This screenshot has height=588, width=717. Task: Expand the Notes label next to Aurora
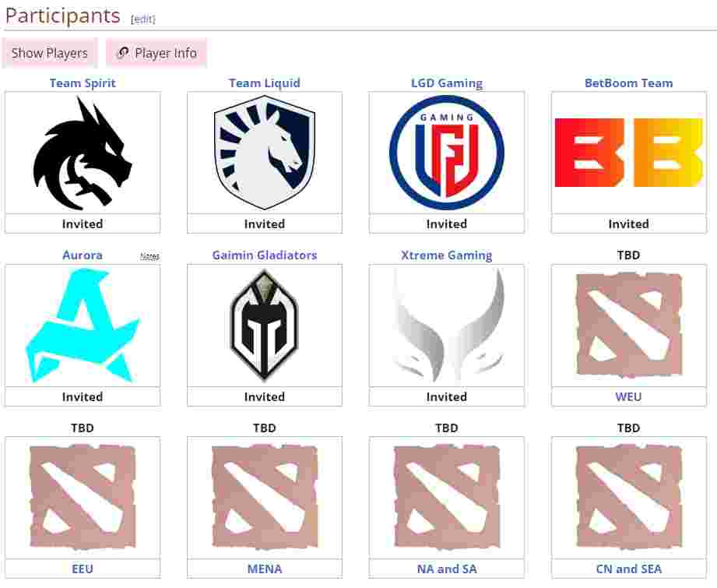150,256
